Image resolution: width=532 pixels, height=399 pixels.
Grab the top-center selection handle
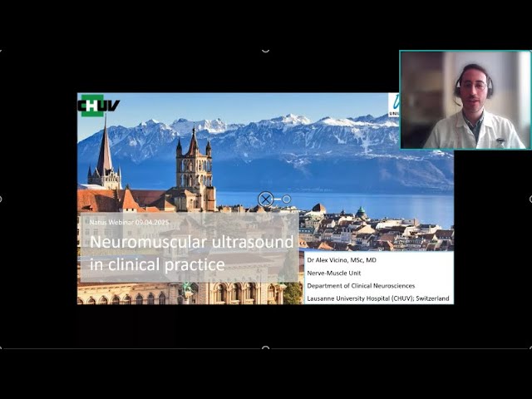[x=266, y=51]
